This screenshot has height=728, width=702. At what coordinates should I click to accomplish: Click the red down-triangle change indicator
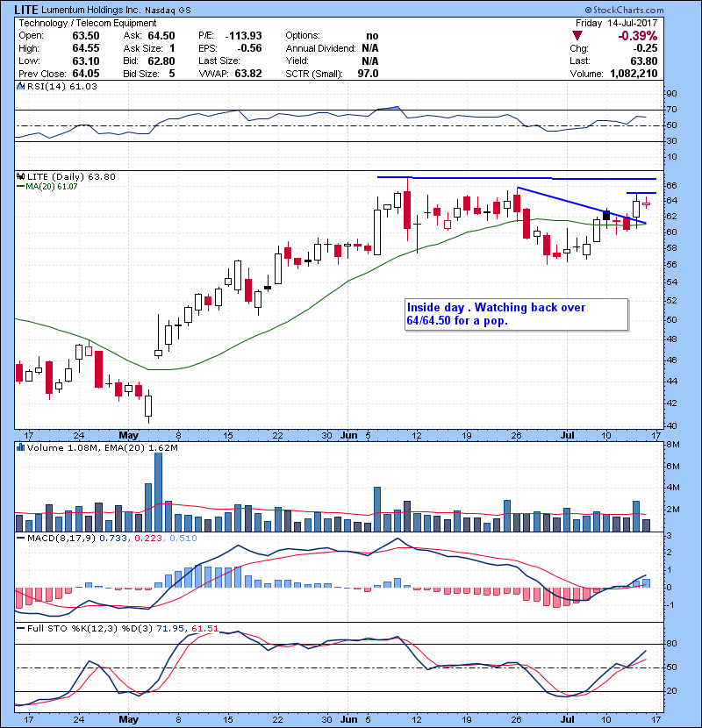tap(577, 36)
